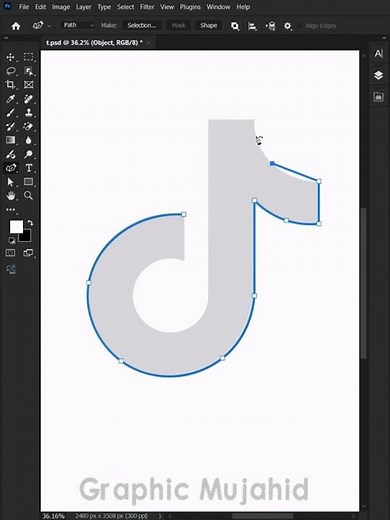Select the Rectangular Marquee tool
The width and height of the screenshot is (390, 520).
pos(28,57)
